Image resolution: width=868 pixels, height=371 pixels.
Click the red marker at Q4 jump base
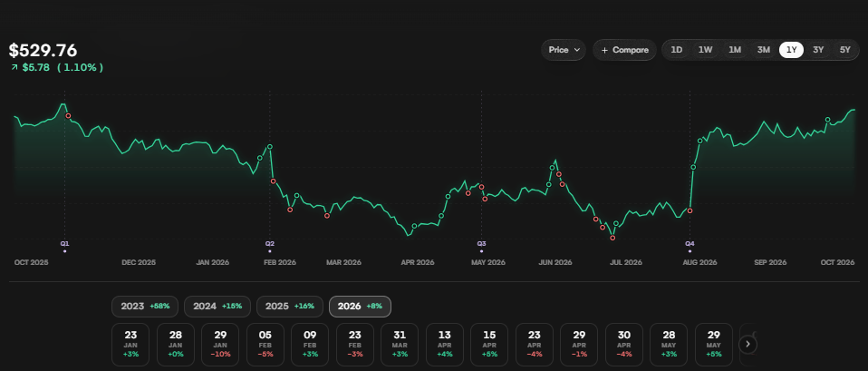[x=690, y=210]
